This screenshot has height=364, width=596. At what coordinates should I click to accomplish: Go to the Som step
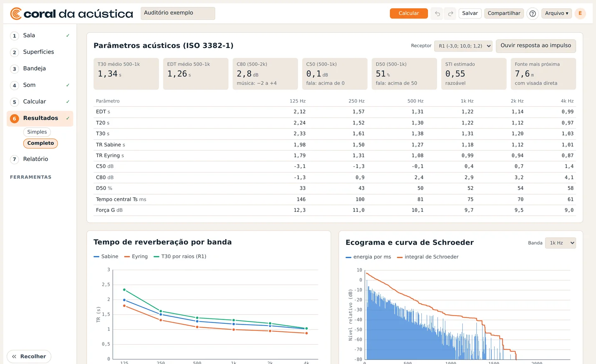pyautogui.click(x=40, y=85)
